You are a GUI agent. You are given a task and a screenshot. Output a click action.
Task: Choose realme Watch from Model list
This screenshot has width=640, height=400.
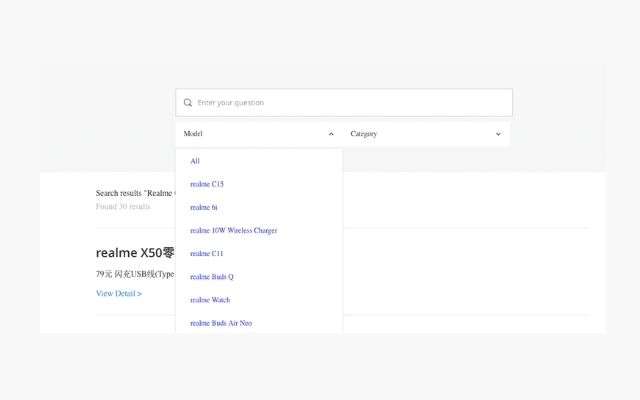pyautogui.click(x=210, y=300)
